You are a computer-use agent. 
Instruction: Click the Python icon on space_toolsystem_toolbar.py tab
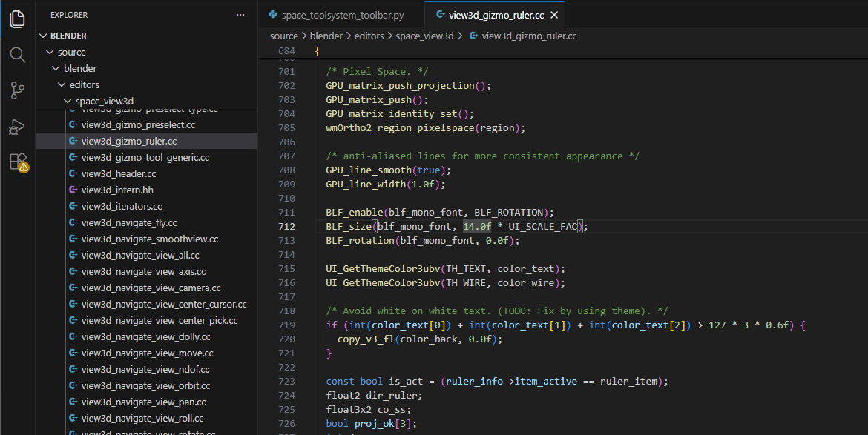(273, 15)
